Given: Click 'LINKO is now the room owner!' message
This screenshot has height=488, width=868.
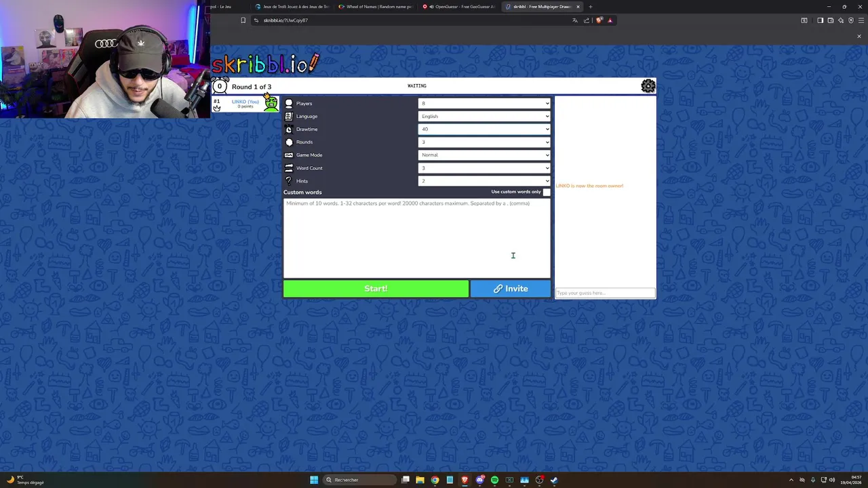Looking at the screenshot, I should pos(589,186).
